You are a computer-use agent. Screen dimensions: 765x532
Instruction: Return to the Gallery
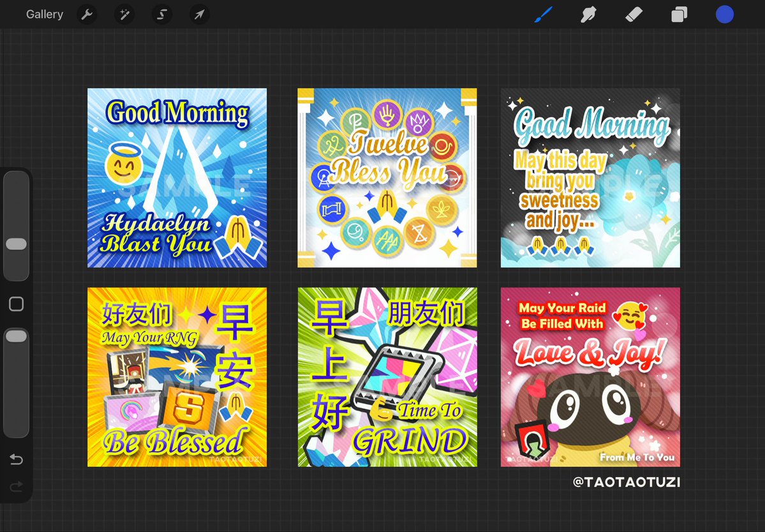[x=45, y=15]
